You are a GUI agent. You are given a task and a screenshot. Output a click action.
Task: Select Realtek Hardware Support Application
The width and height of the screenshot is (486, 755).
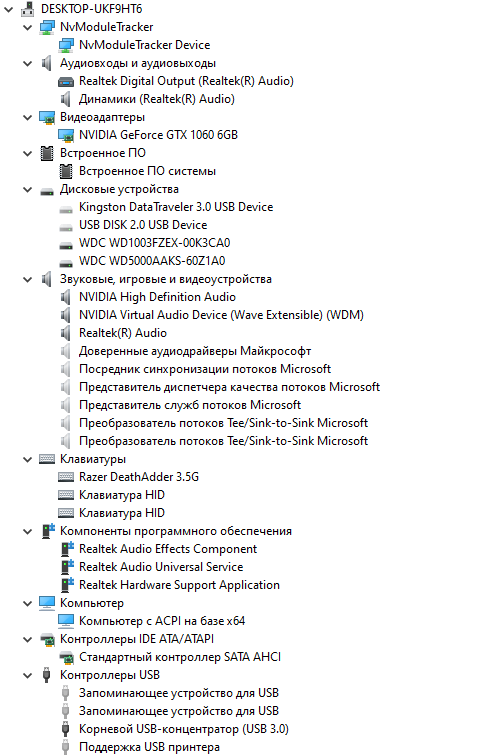click(179, 585)
